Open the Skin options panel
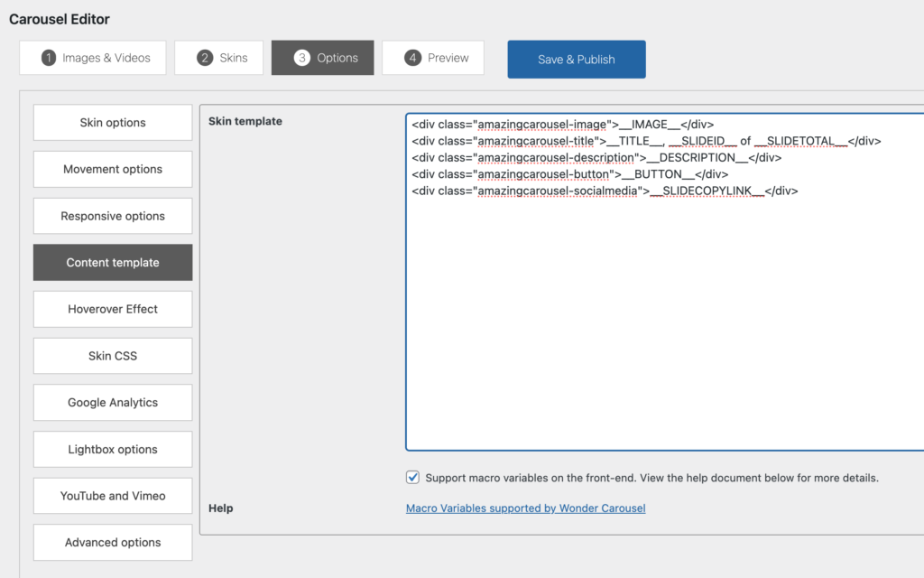 112,122
